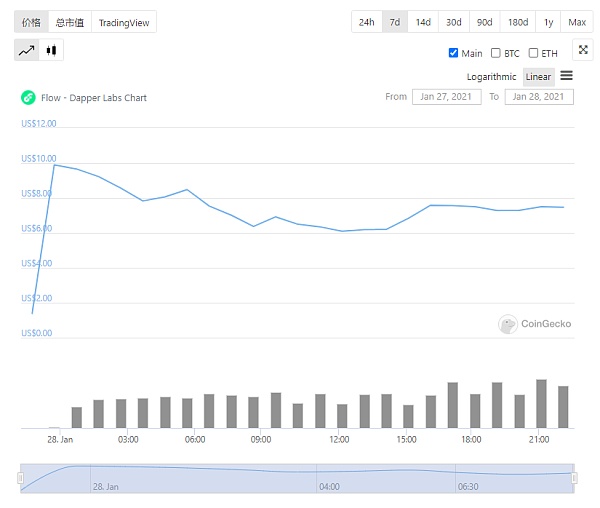Viewport: 600px width, 508px height.
Task: Click the left range navigator handle
Action: 20,479
